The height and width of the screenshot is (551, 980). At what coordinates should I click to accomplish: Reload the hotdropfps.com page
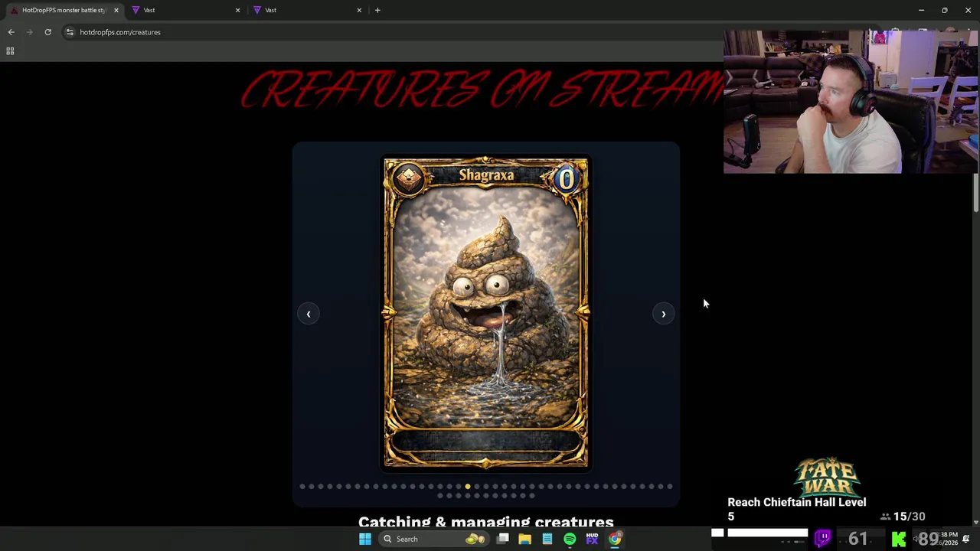(47, 32)
